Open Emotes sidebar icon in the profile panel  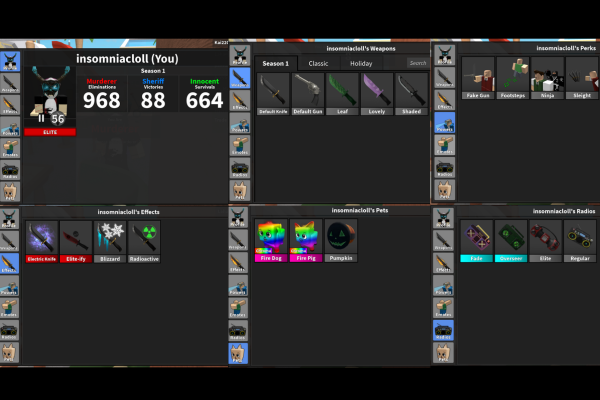point(10,148)
